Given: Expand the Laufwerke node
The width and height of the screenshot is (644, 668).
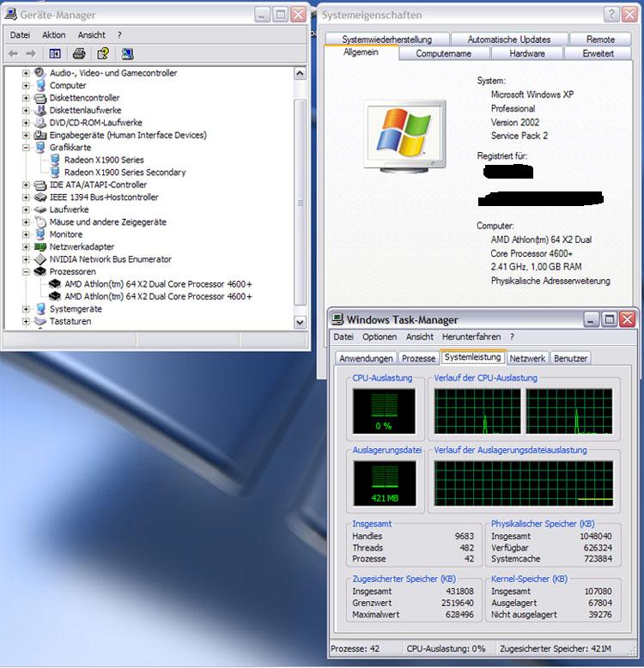Looking at the screenshot, I should (26, 210).
